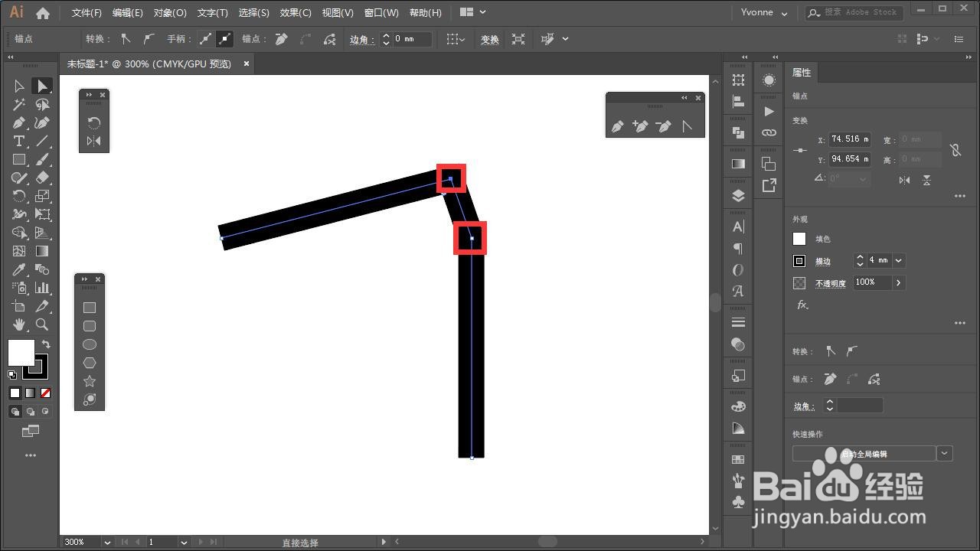Open the 窗口(W) menu
980x551 pixels.
381,13
